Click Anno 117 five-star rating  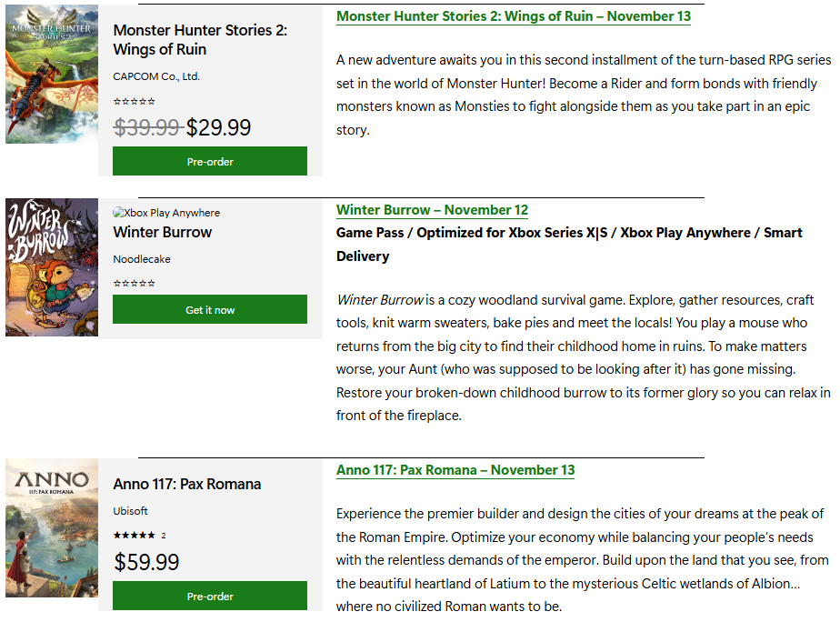[135, 536]
